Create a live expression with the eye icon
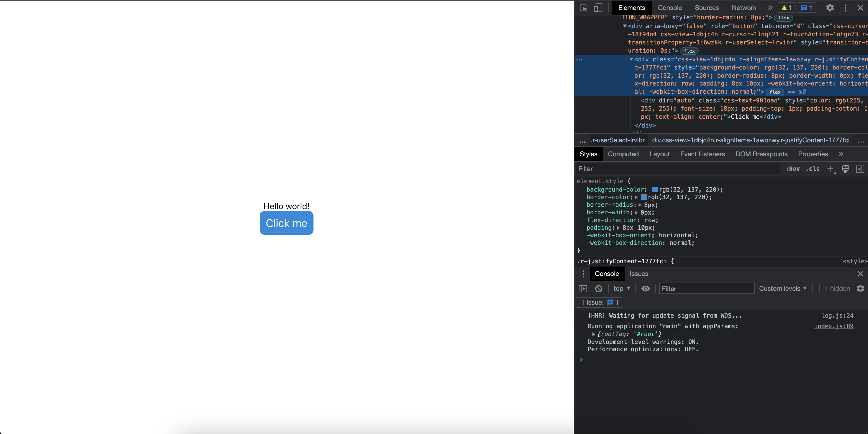The width and height of the screenshot is (868, 434). point(646,288)
